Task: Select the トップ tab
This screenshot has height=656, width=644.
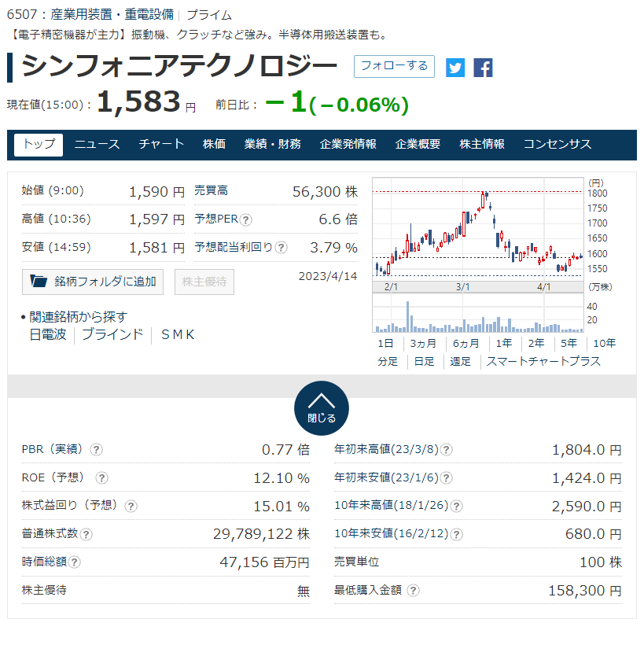Action: [39, 145]
